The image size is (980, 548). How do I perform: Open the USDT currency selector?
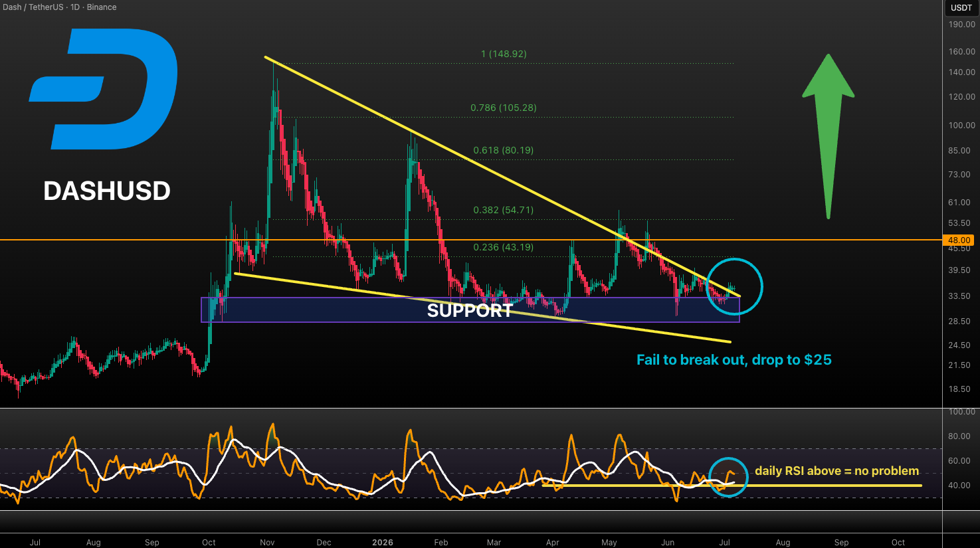pos(961,8)
